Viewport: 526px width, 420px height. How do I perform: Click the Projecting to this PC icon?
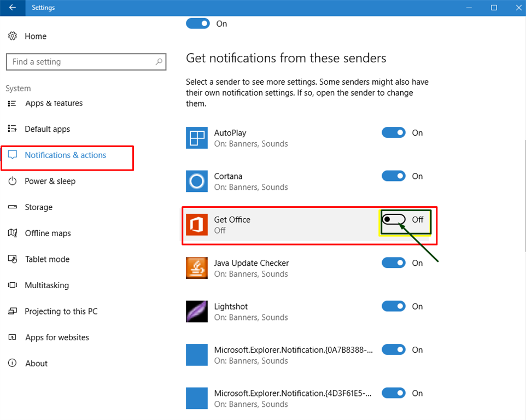click(13, 311)
